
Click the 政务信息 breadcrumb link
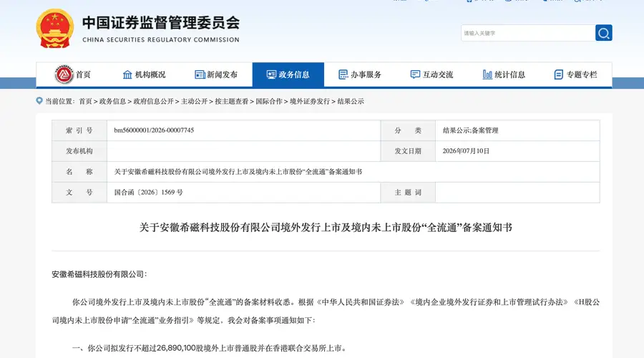click(x=112, y=102)
